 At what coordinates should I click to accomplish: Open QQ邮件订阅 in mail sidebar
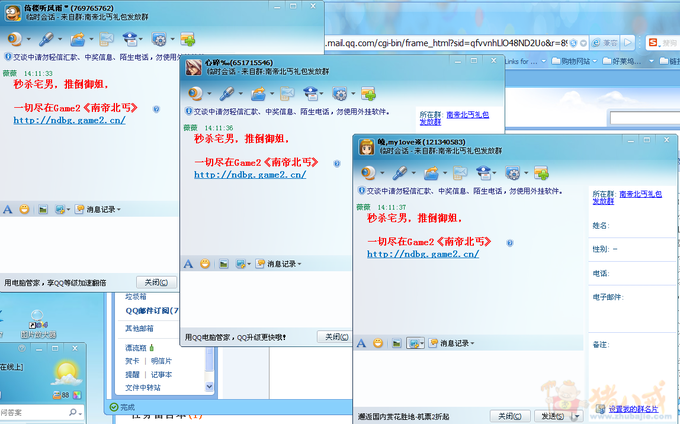[152, 310]
